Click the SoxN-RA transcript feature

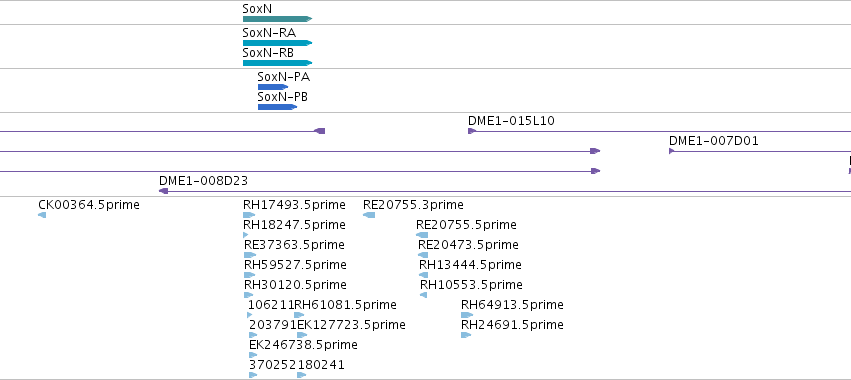277,43
